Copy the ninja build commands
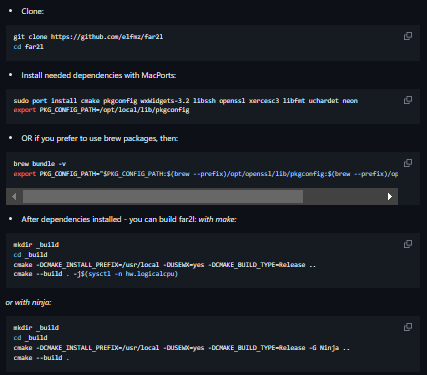The height and width of the screenshot is (375, 427). [408, 327]
